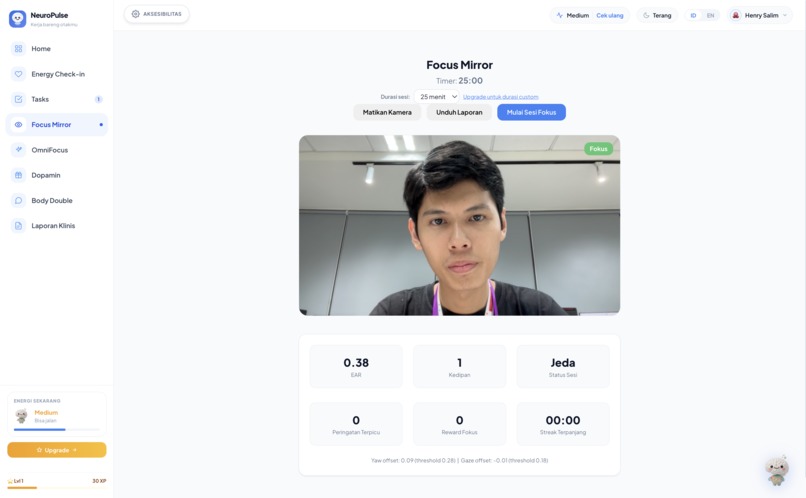
Task: Click the mascot icon in Energi Sekarang card
Action: click(22, 415)
